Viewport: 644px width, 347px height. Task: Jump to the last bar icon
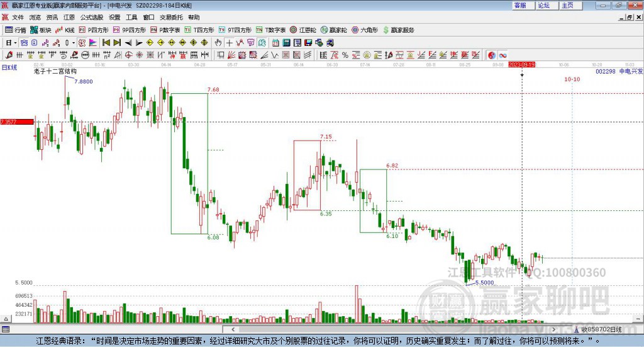(117, 43)
